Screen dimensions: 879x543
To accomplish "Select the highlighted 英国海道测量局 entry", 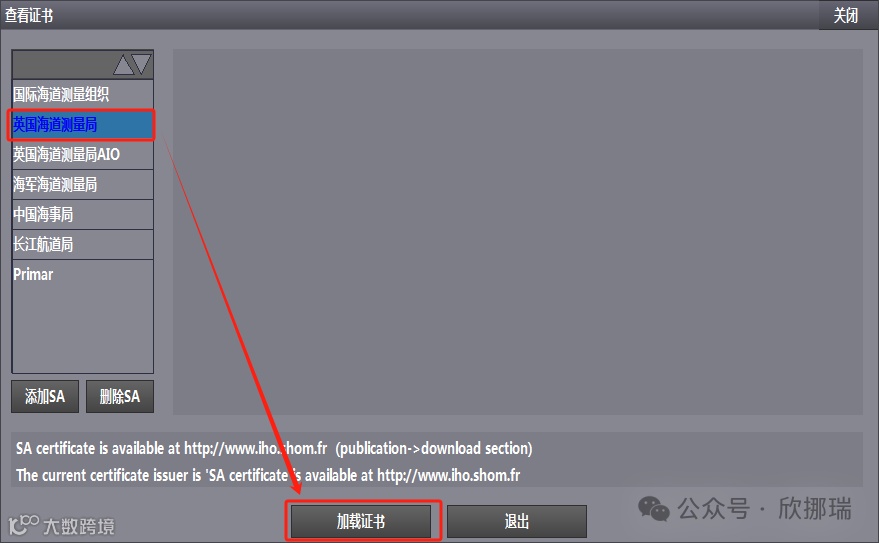I will click(82, 124).
